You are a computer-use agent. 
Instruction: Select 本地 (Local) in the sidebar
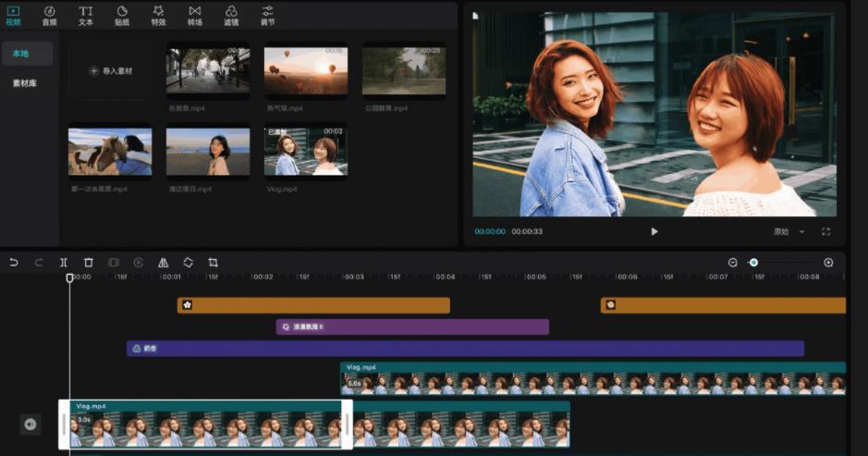(x=27, y=54)
